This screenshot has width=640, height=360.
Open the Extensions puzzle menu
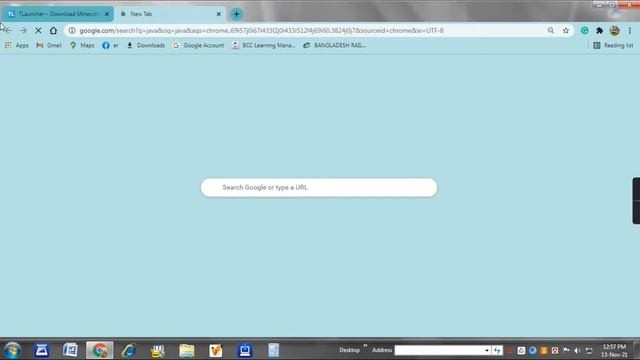tap(600, 31)
